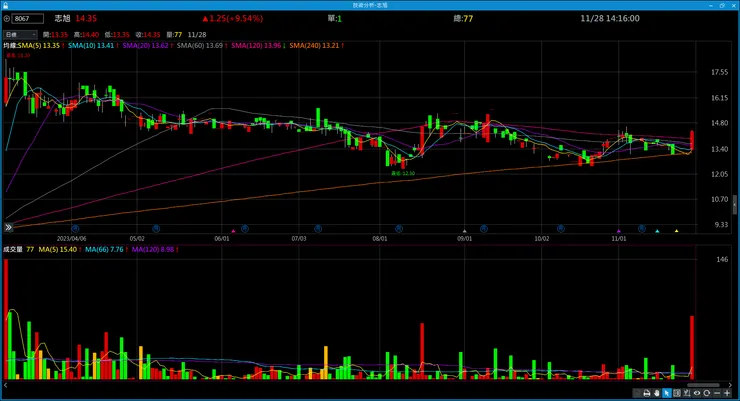Click the horizontal scrollbar thumb at bottom right
This screenshot has height=401, width=740.
coord(703,385)
